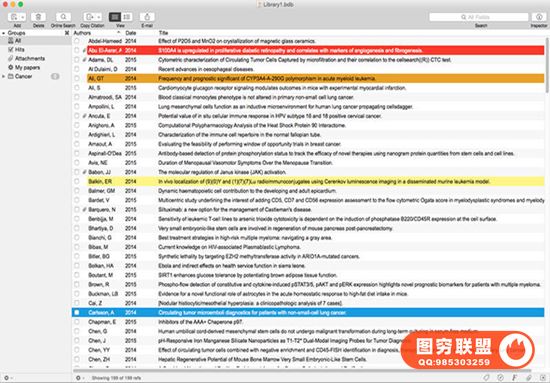Click the tag icon in the status bar
The image size is (550, 383).
click(486, 377)
